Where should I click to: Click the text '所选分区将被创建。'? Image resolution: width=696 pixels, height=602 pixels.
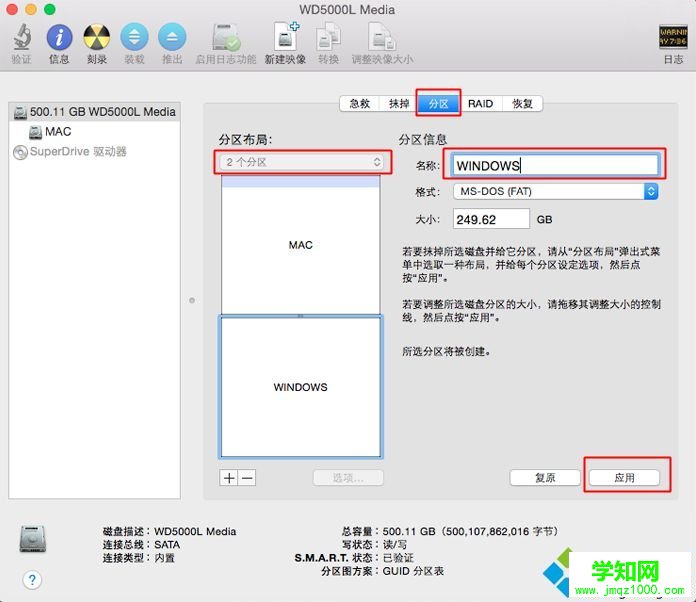click(447, 352)
